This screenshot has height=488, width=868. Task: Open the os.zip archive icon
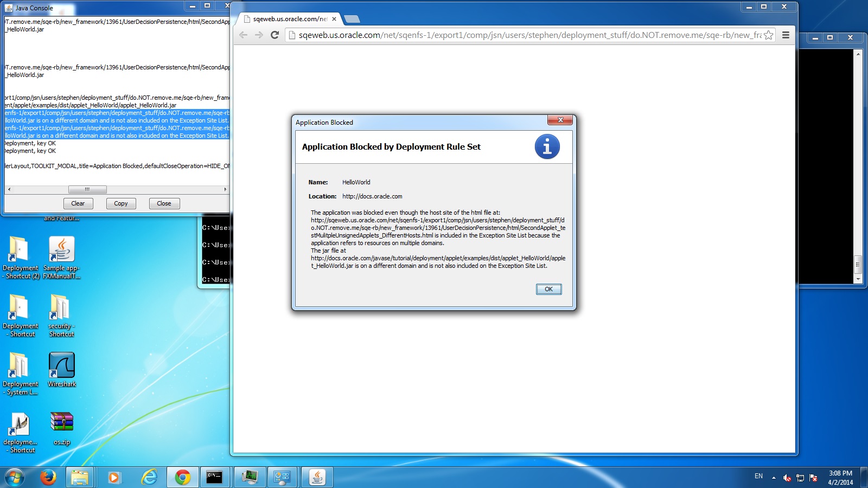pos(62,427)
